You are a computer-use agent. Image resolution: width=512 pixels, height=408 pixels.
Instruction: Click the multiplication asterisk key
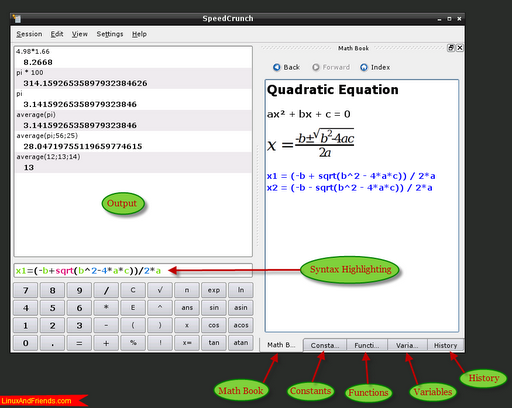106,308
